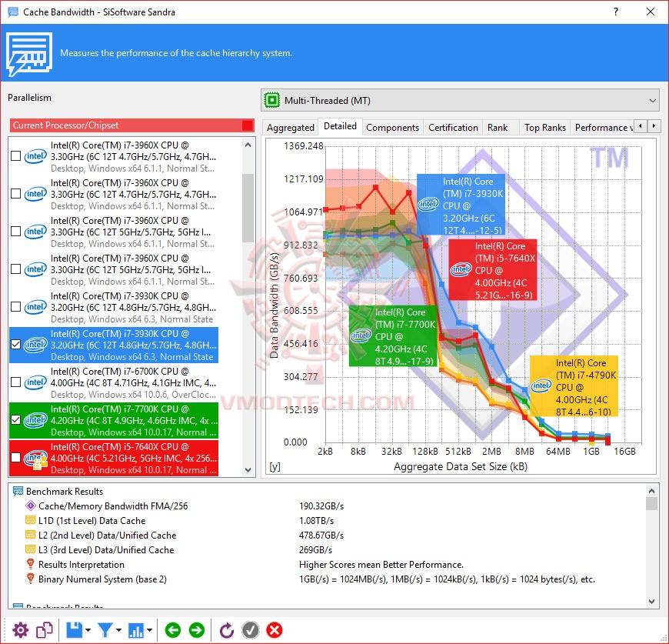Click red color swatch on Current Processor bar

coord(248,125)
